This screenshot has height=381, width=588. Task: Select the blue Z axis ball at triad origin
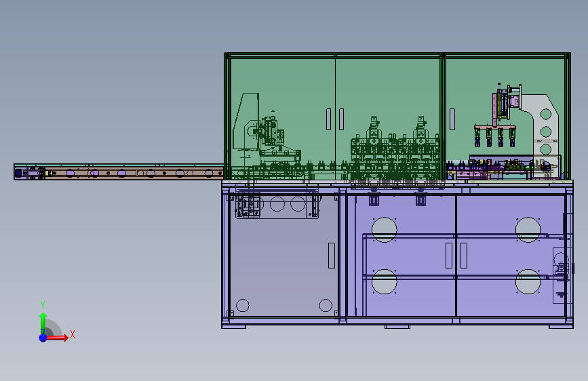pyautogui.click(x=43, y=338)
